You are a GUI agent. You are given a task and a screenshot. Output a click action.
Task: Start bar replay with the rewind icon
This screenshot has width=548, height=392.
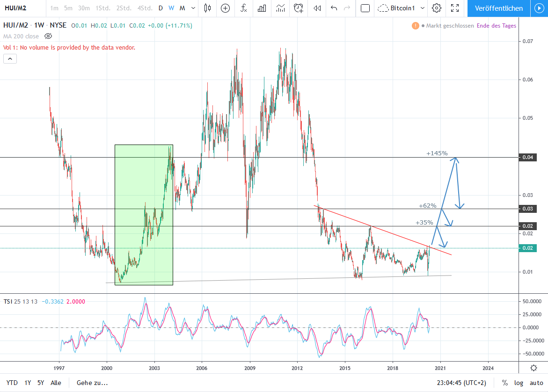click(x=317, y=8)
